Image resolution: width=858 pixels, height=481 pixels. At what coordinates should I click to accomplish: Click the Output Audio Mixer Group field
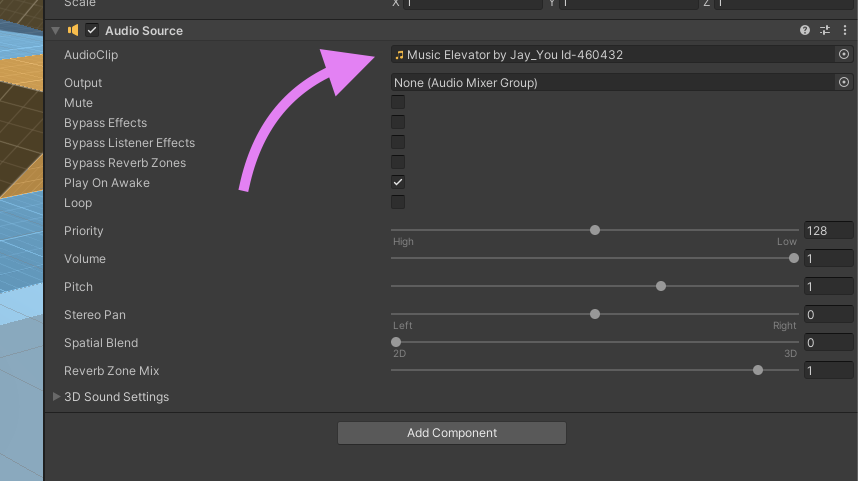click(610, 83)
